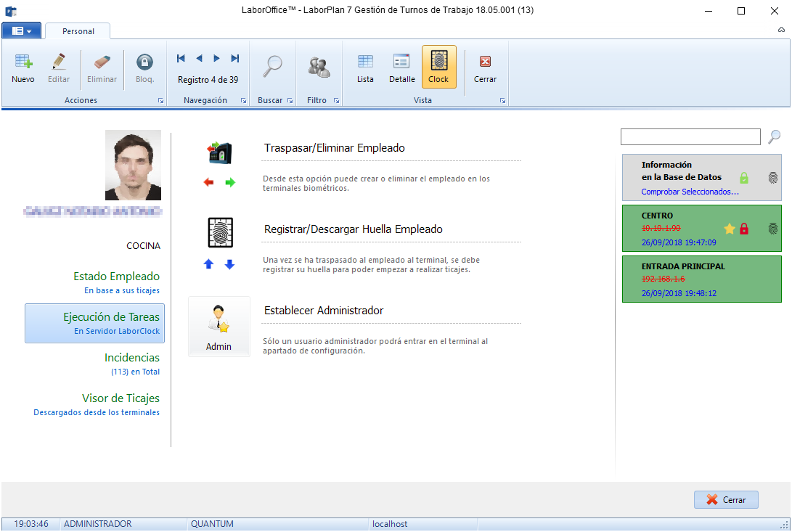Click the bottom Cerrar button

[726, 499]
